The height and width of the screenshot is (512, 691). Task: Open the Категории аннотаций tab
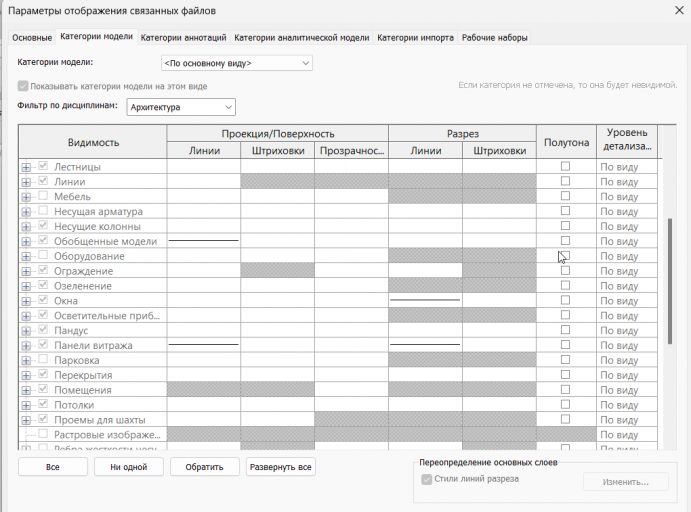tap(183, 38)
